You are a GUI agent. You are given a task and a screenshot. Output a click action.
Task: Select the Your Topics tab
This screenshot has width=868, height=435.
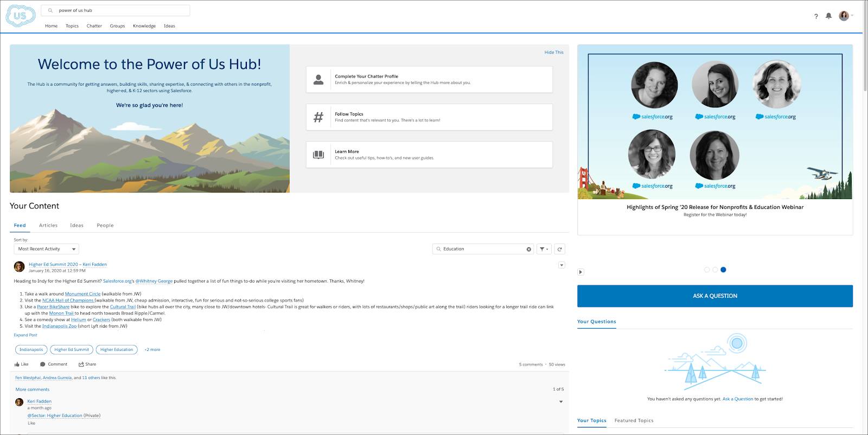(592, 421)
